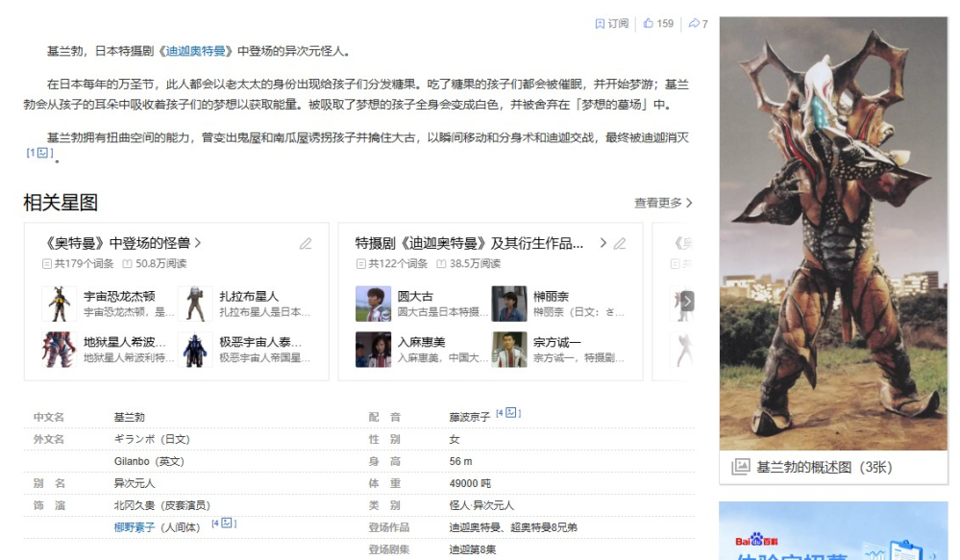Viewport: 960px width, 560px height.
Task: Like the article via thumbs-up icon
Action: pyautogui.click(x=649, y=23)
